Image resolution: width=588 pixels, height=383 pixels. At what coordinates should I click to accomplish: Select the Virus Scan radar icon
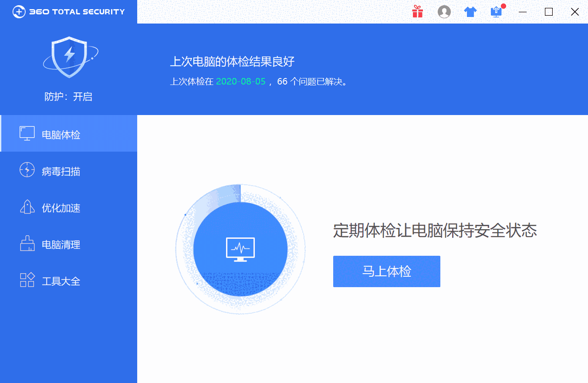tap(27, 170)
